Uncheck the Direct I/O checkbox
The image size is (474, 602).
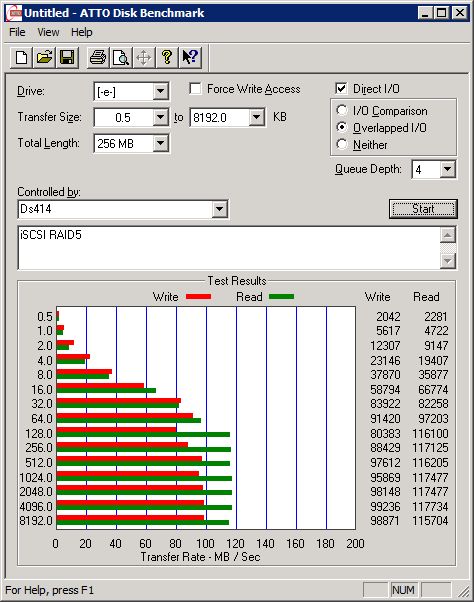pos(341,88)
